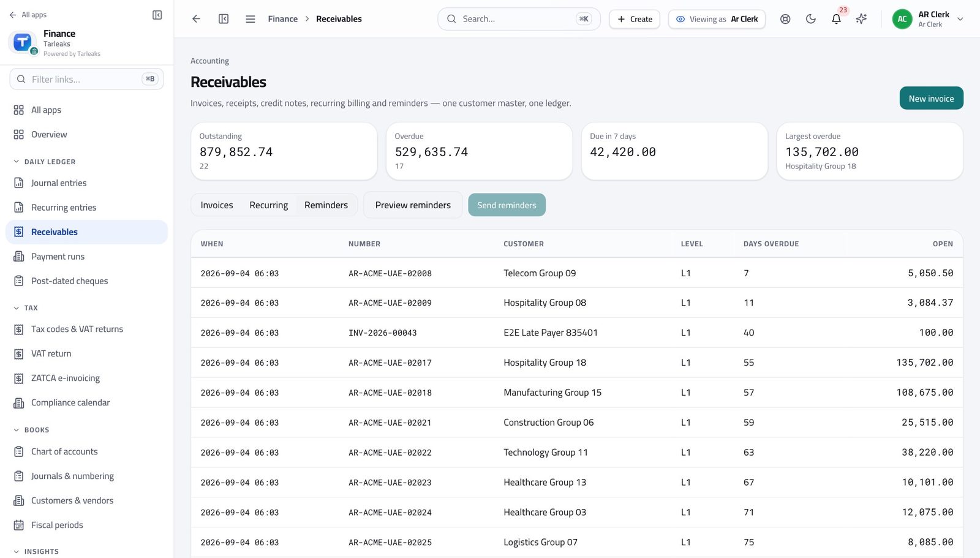Click open amount 10,101.00

coord(927,483)
